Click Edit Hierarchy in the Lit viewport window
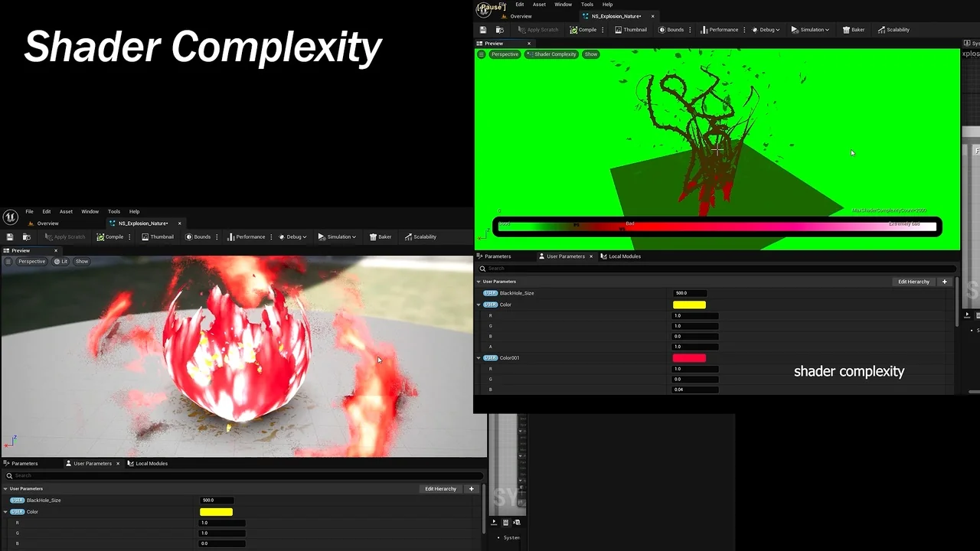This screenshot has width=980, height=551. (440, 489)
